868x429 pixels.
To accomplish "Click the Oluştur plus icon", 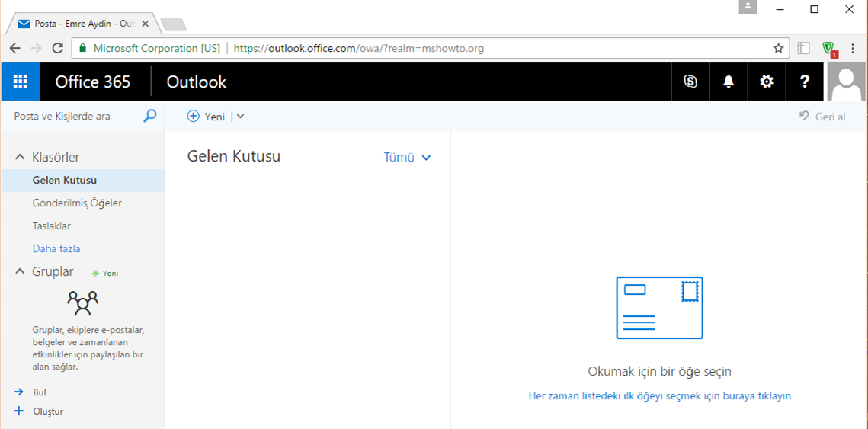I will click(19, 411).
